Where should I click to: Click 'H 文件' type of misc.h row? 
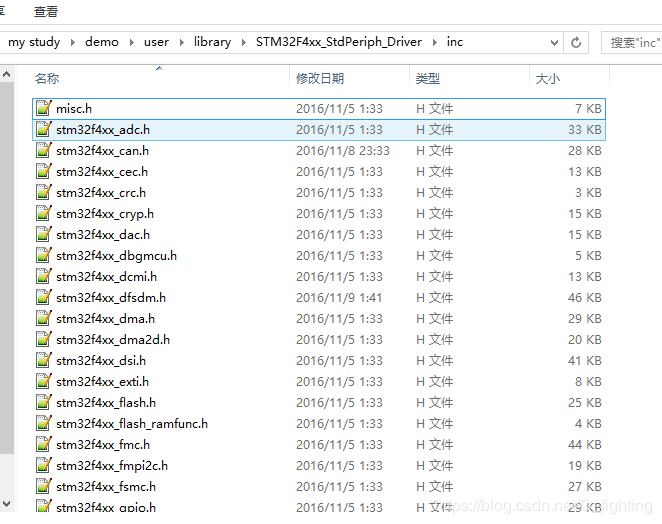point(434,109)
